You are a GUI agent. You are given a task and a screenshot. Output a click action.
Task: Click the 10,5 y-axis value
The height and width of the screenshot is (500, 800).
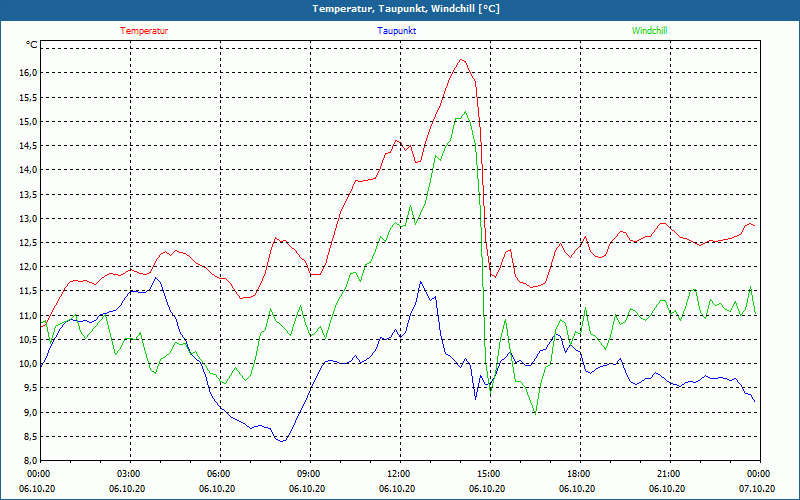pos(28,340)
